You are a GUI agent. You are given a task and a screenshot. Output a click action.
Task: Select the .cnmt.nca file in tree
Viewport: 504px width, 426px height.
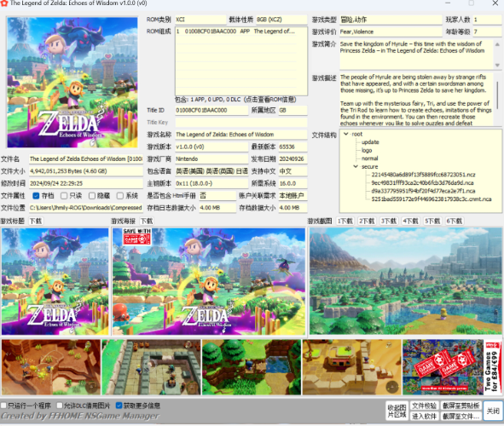[x=432, y=199]
